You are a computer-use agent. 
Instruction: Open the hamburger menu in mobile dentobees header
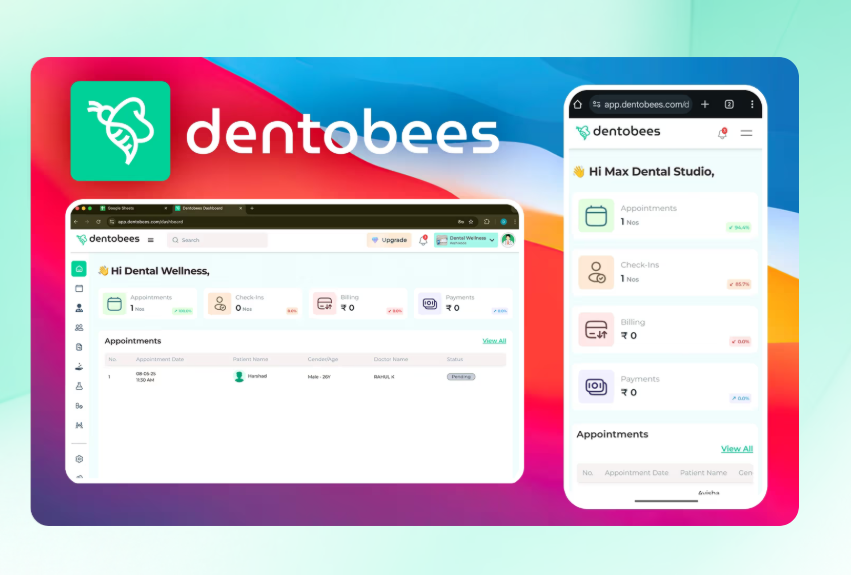[746, 133]
